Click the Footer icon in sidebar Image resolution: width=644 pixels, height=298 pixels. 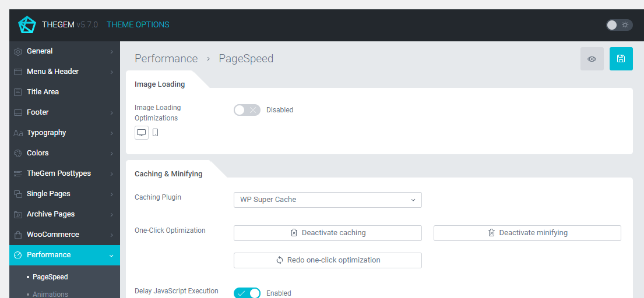pos(18,112)
